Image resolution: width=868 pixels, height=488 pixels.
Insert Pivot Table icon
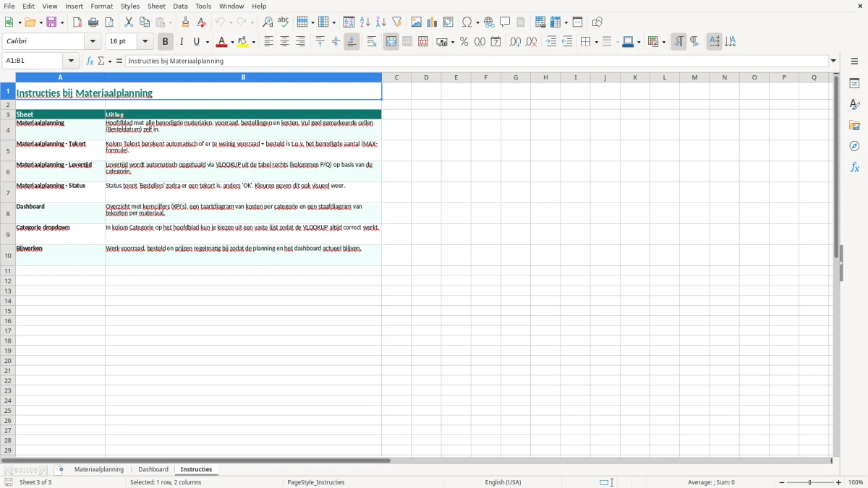click(x=448, y=22)
